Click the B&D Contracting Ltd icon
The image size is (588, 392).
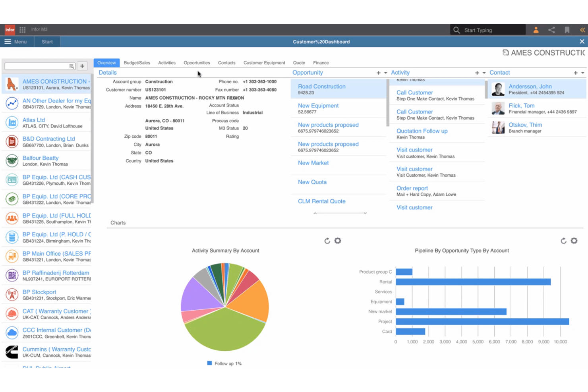(x=12, y=141)
